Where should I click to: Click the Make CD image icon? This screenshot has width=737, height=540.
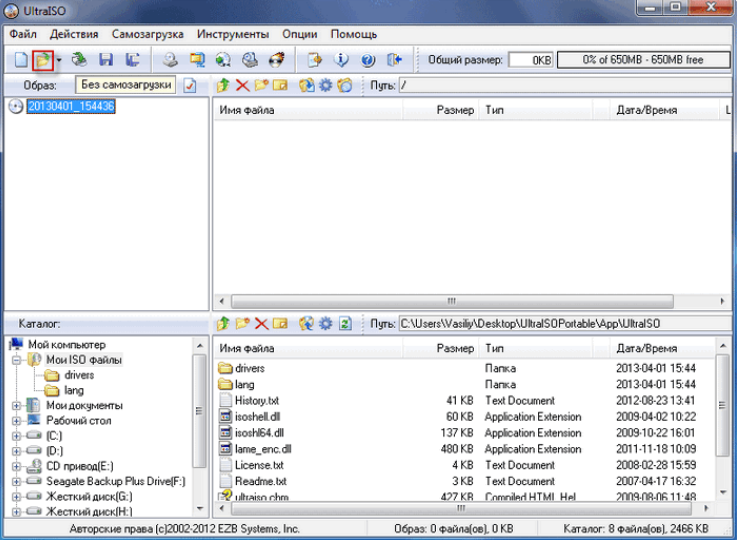171,60
